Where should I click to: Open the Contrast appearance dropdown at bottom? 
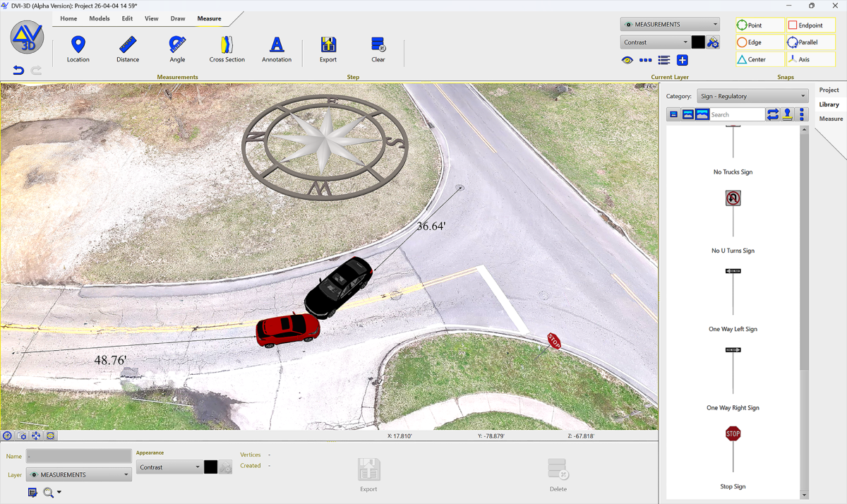coord(169,467)
